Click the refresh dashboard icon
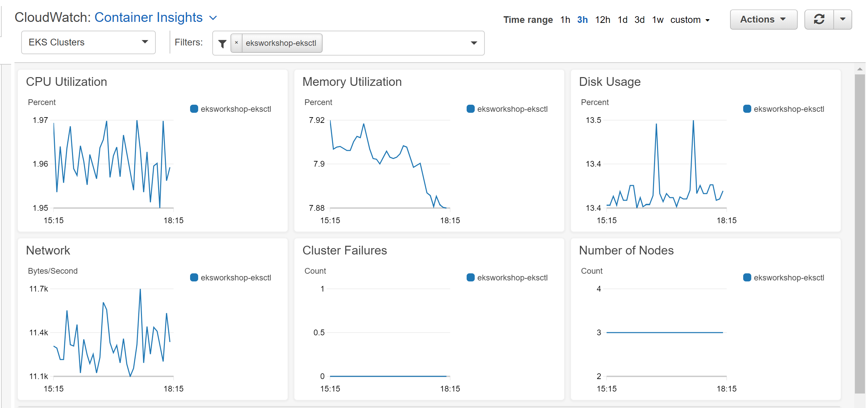 (819, 20)
